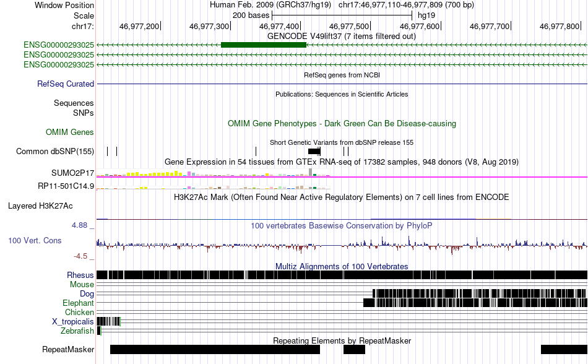Click the Dog alignment block
Image resolution: width=588 pixels, height=364 pixels.
tap(479, 293)
